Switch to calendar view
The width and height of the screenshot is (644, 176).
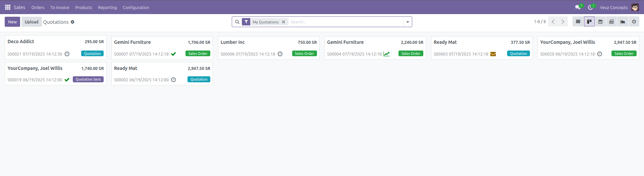pos(600,22)
